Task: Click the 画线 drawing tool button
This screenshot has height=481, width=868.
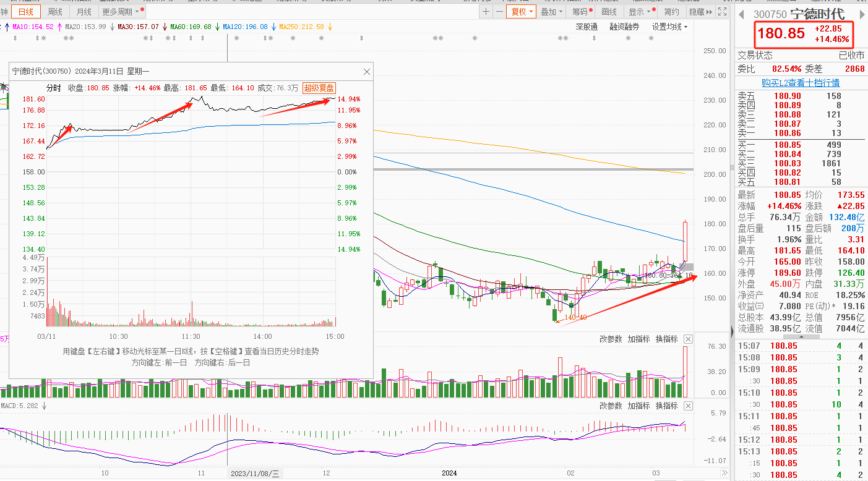Action: click(609, 12)
